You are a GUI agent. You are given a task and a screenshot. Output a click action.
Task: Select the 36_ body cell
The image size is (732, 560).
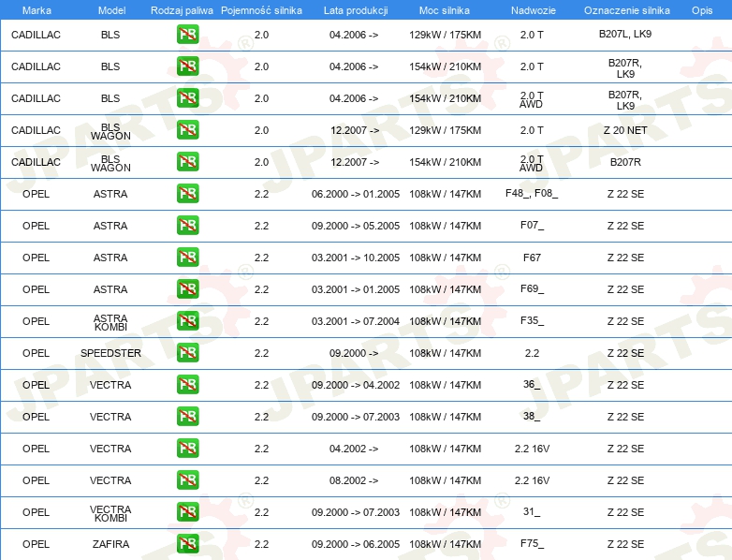(x=532, y=384)
